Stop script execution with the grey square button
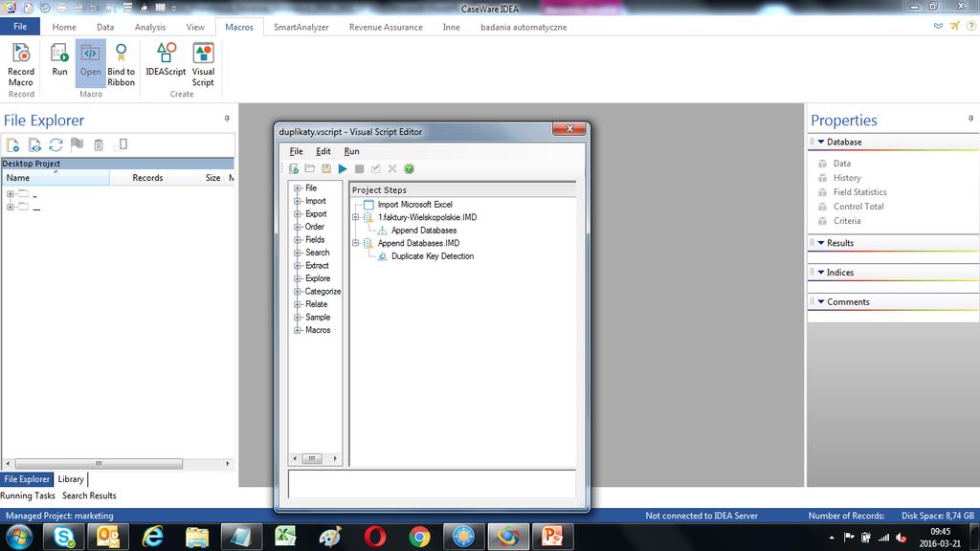 pos(360,168)
